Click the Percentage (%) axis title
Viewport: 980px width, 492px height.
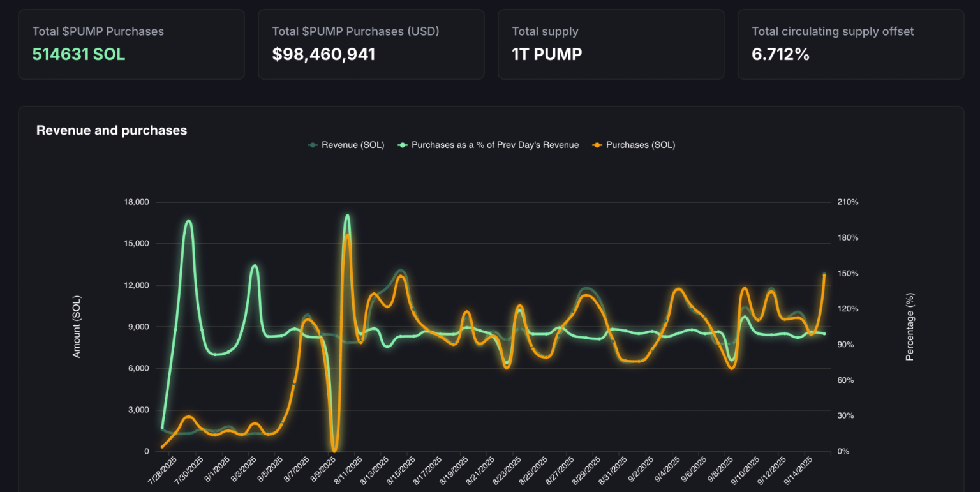coord(910,327)
